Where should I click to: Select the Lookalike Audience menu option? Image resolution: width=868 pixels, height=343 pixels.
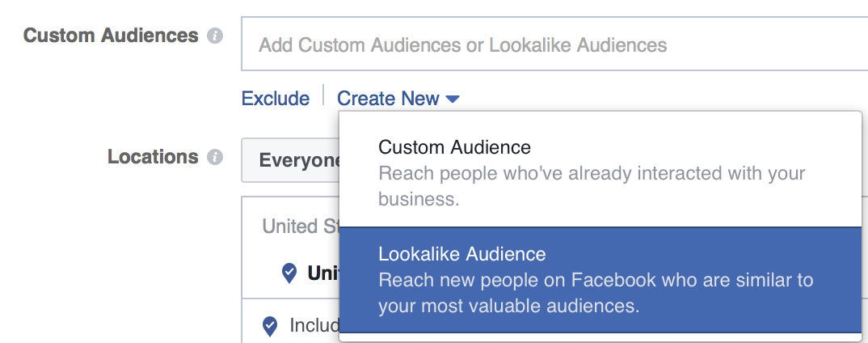pyautogui.click(x=461, y=254)
